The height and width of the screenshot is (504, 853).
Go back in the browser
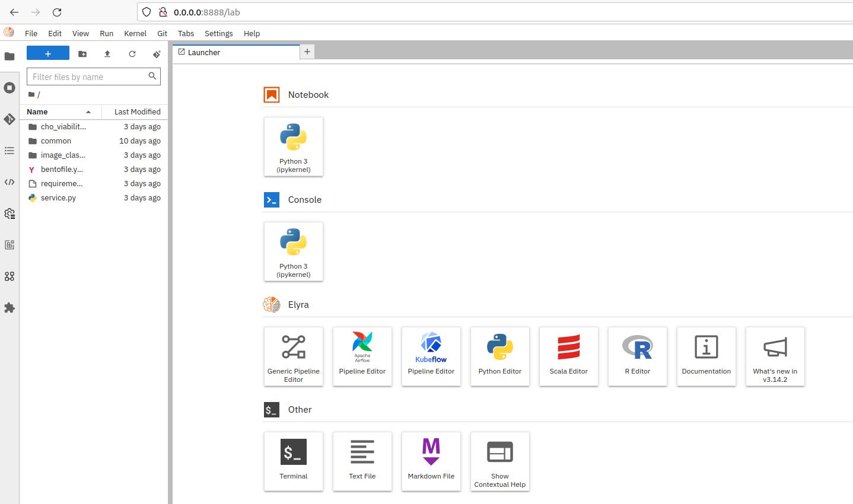point(14,12)
